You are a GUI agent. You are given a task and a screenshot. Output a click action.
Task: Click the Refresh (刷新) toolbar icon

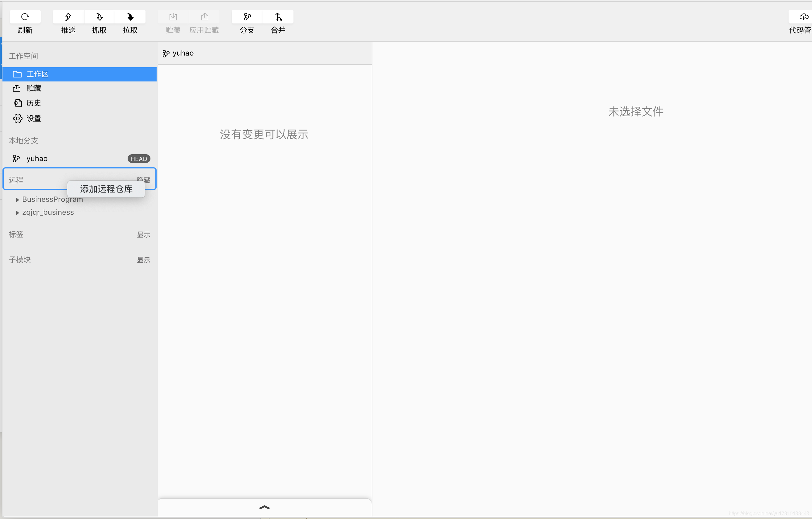pos(25,17)
